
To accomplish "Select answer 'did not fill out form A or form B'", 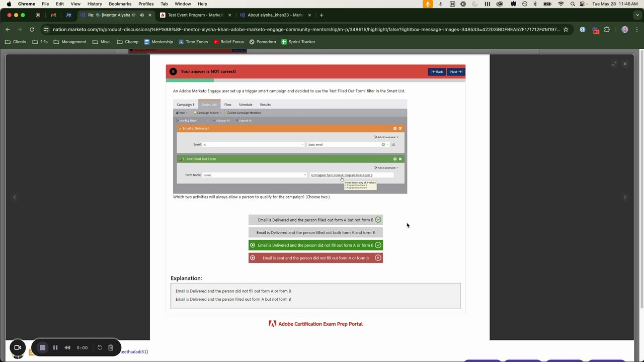I will click(315, 245).
